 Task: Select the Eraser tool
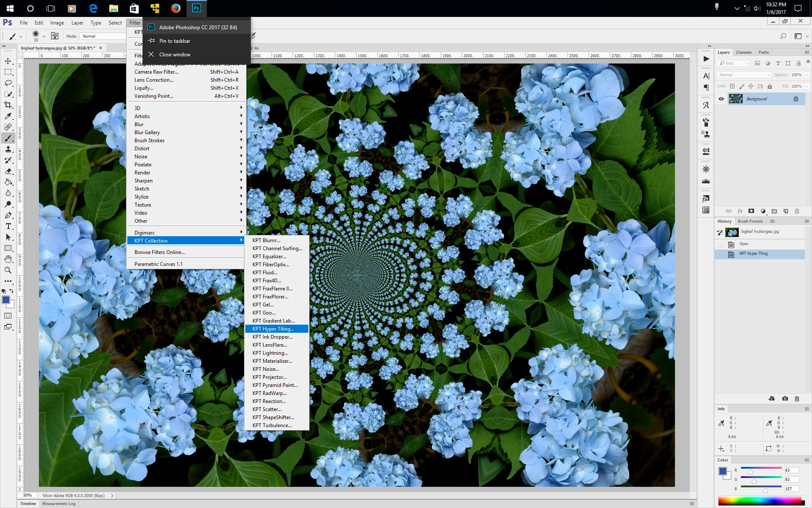point(8,171)
